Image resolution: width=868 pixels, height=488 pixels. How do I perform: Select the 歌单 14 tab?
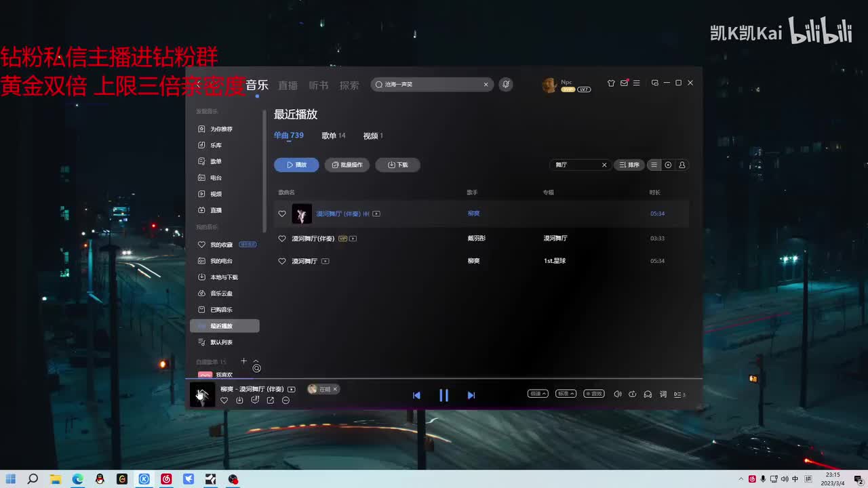(x=333, y=136)
